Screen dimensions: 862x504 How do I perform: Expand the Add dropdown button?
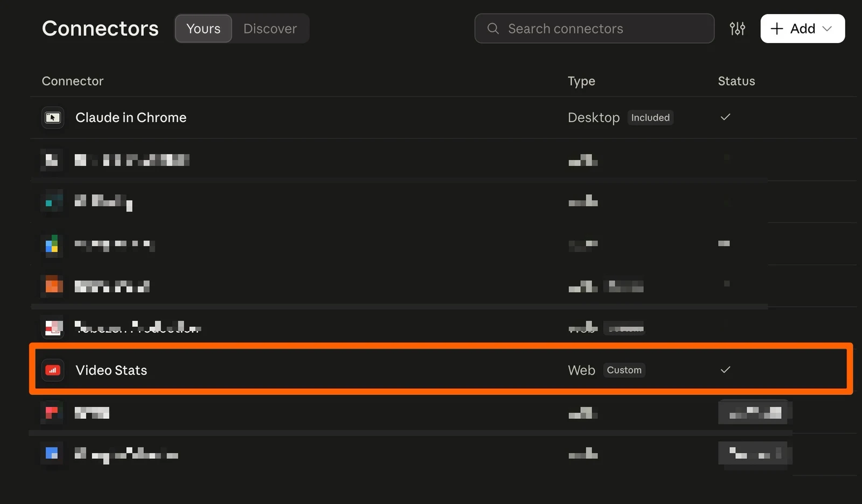(x=802, y=29)
